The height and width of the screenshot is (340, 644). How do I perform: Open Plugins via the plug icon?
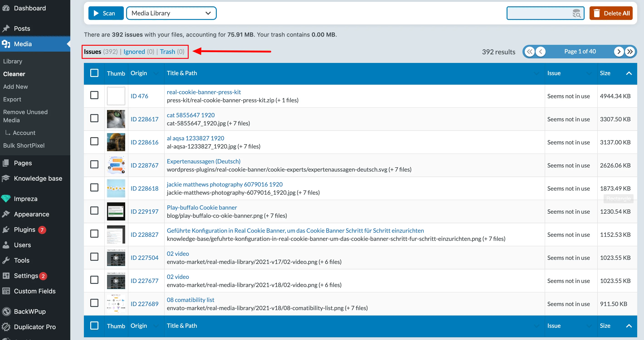[x=6, y=229]
